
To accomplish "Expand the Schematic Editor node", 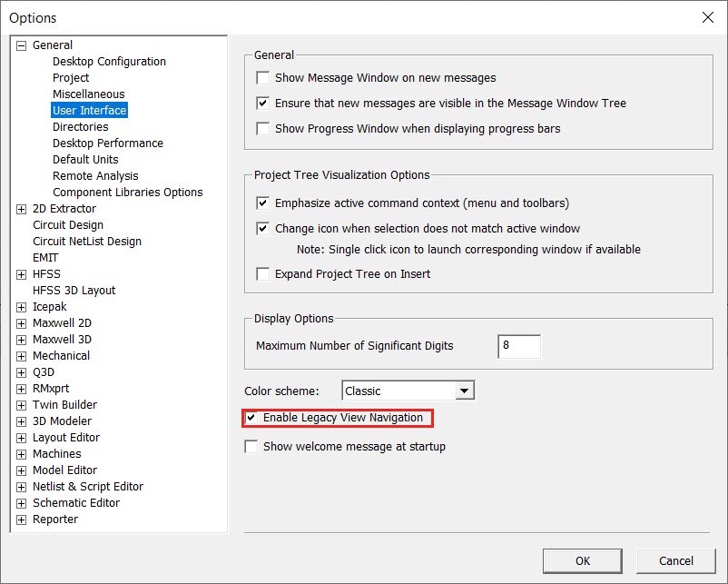I will tap(21, 502).
